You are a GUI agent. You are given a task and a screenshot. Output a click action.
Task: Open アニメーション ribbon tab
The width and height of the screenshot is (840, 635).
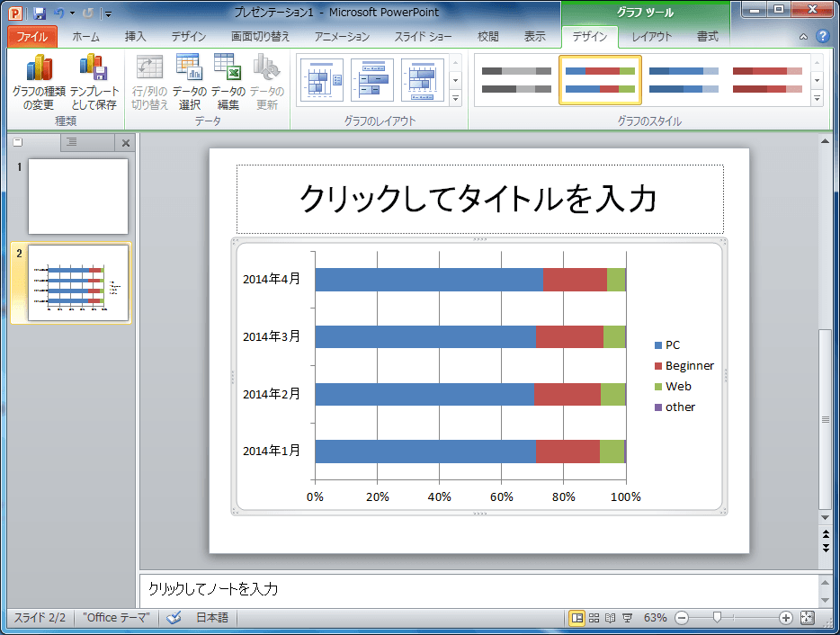342,37
